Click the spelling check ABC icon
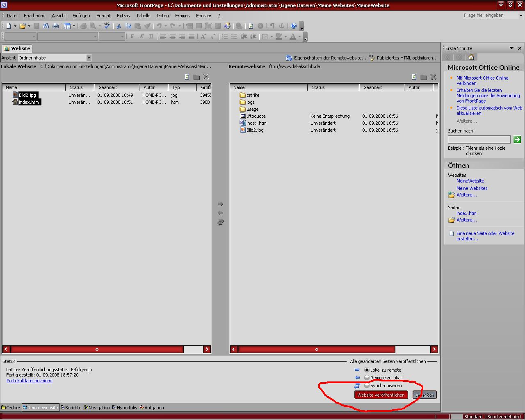 coord(107,26)
